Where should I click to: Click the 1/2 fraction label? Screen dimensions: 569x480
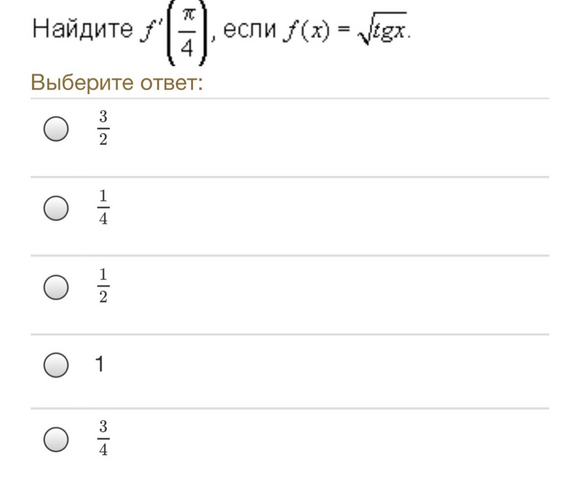(x=103, y=286)
